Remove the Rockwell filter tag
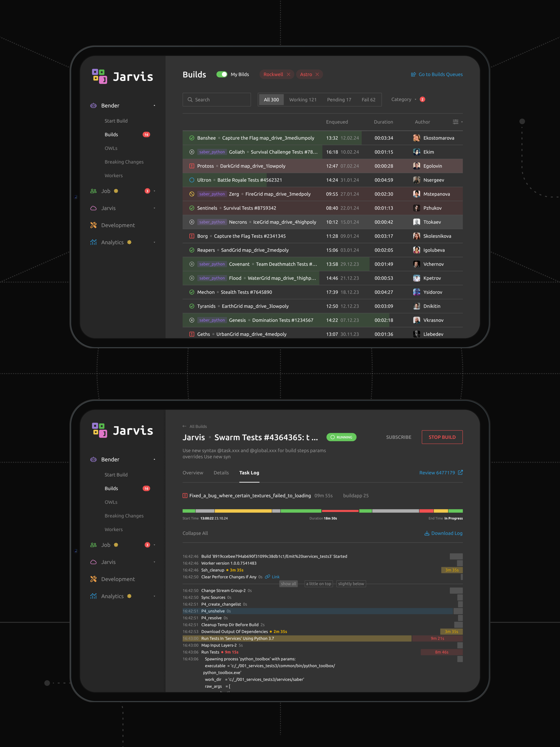Viewport: 560px width, 747px height. [x=289, y=74]
